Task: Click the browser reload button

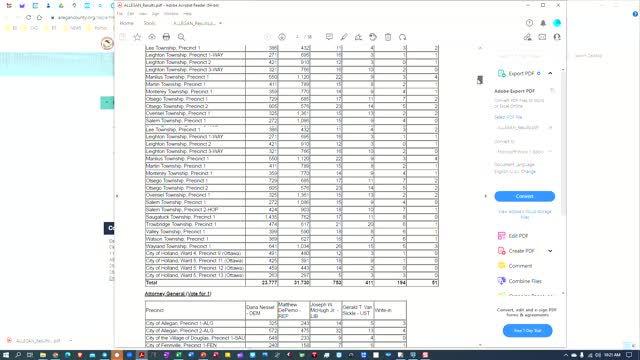Action: tap(28, 18)
